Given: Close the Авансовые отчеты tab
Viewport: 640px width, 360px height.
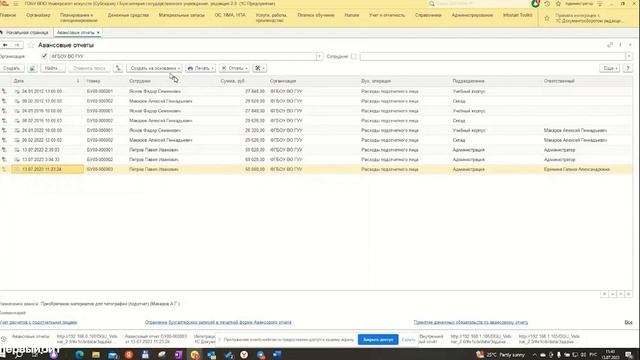Looking at the screenshot, I should (98, 32).
